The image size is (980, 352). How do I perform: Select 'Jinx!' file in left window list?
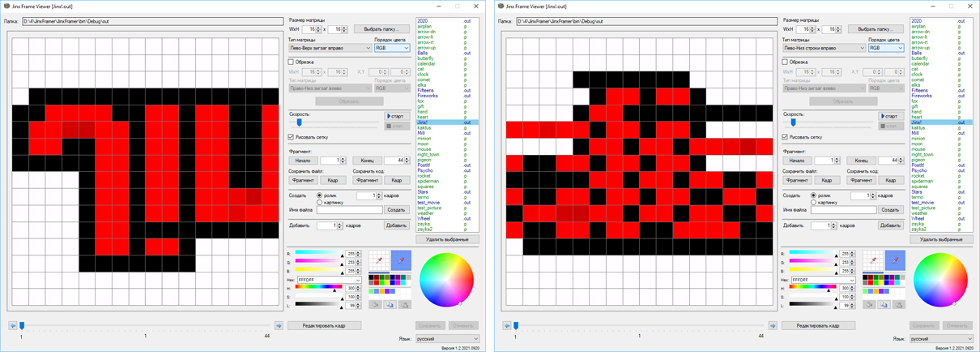coord(447,122)
